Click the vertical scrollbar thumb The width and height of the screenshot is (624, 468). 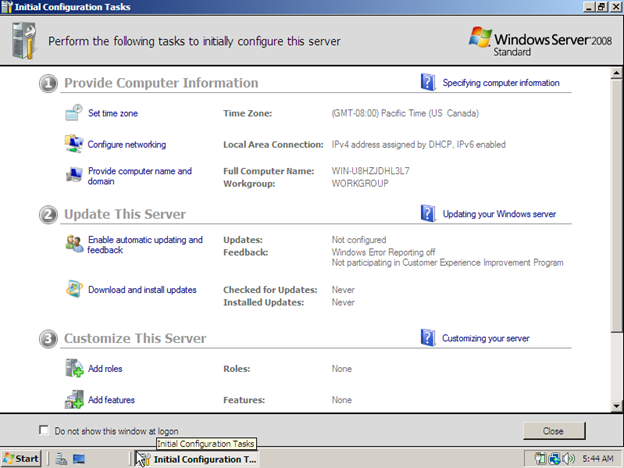616,205
